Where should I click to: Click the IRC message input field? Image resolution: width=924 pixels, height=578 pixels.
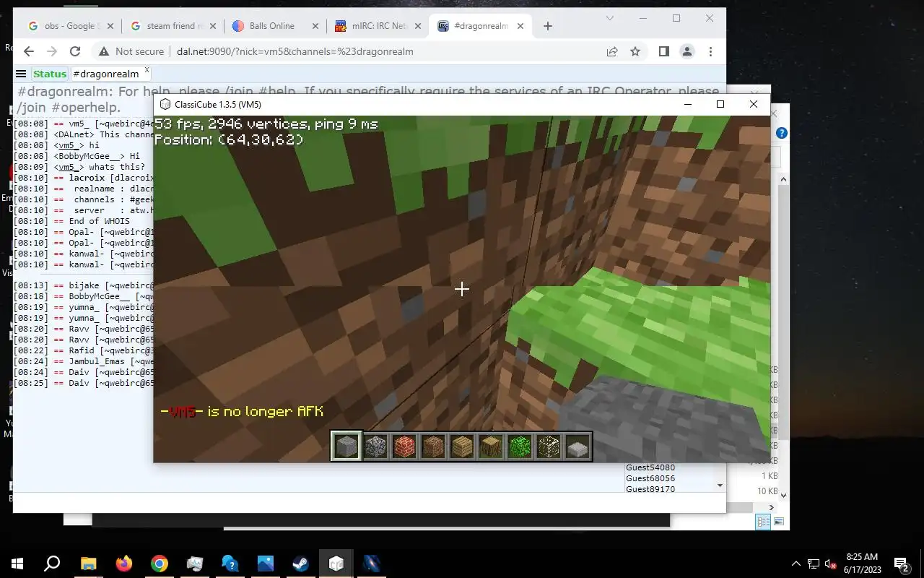point(369,503)
